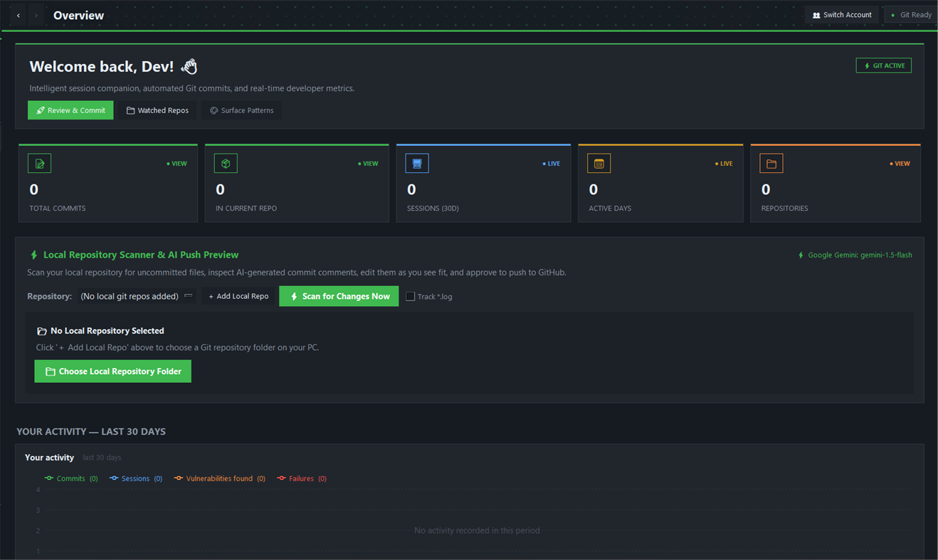938x560 pixels.
Task: Click the Repositories folder icon
Action: [x=771, y=164]
